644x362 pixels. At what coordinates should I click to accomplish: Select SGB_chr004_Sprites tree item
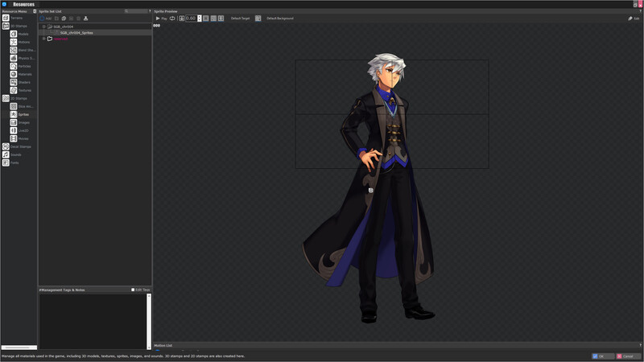pos(76,32)
